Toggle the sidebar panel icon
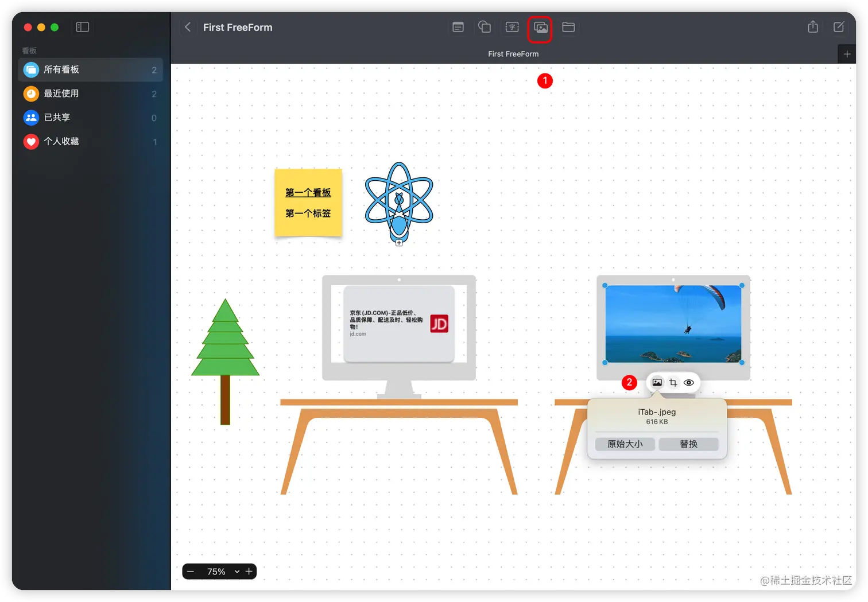The height and width of the screenshot is (602, 868). (x=83, y=27)
